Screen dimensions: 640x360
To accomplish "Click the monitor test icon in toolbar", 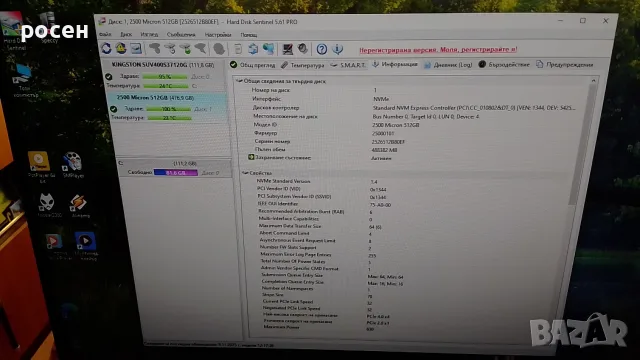I will pos(287,49).
